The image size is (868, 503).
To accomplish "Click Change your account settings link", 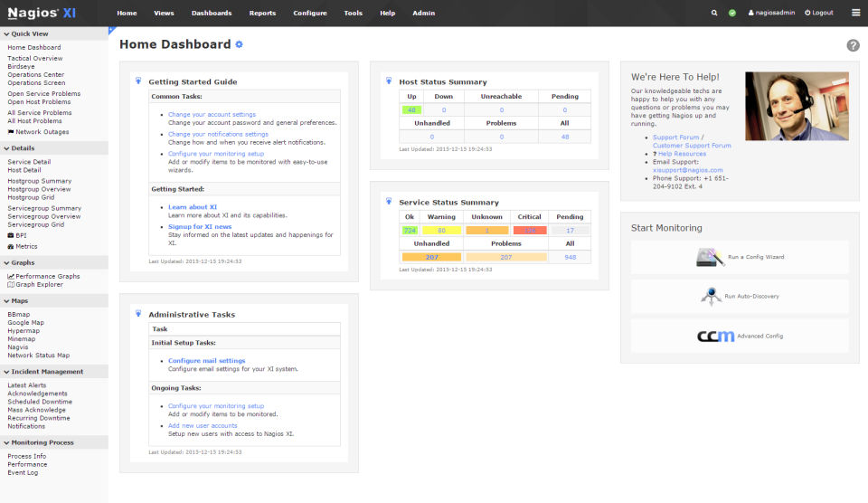I will click(212, 115).
